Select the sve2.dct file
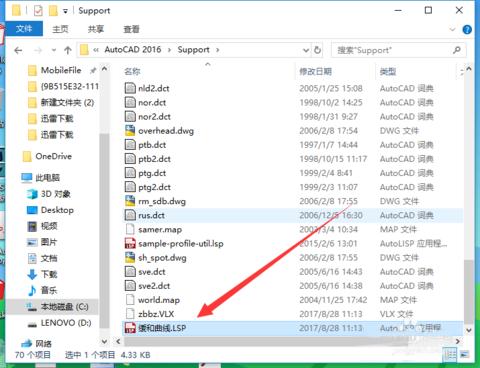 coord(147,286)
